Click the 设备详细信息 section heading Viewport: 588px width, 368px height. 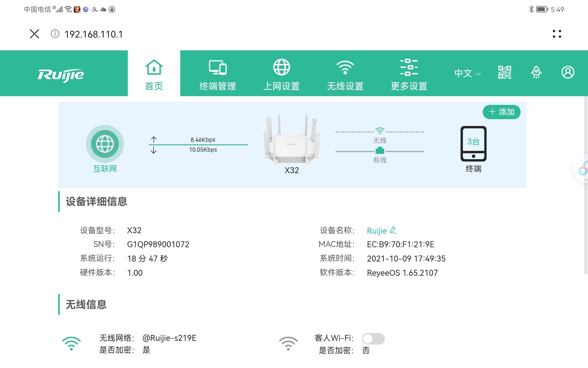96,201
